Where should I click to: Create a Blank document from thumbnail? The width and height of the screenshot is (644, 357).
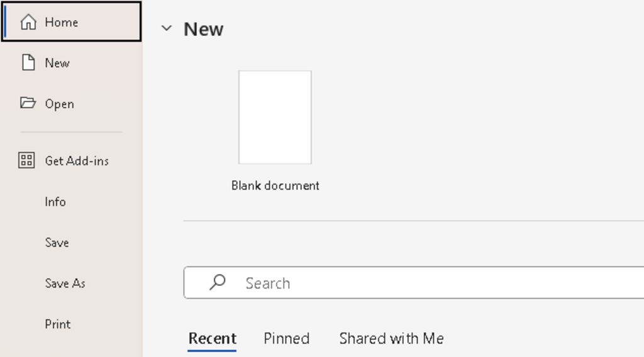click(275, 117)
